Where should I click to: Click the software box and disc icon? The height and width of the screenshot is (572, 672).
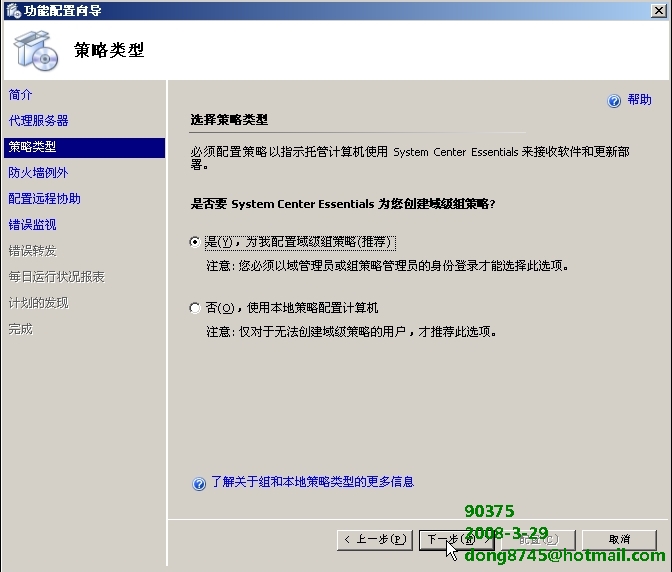click(x=36, y=51)
